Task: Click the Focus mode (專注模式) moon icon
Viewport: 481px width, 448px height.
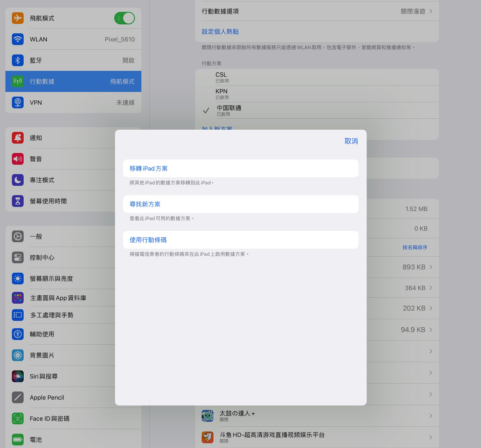Action: [18, 180]
